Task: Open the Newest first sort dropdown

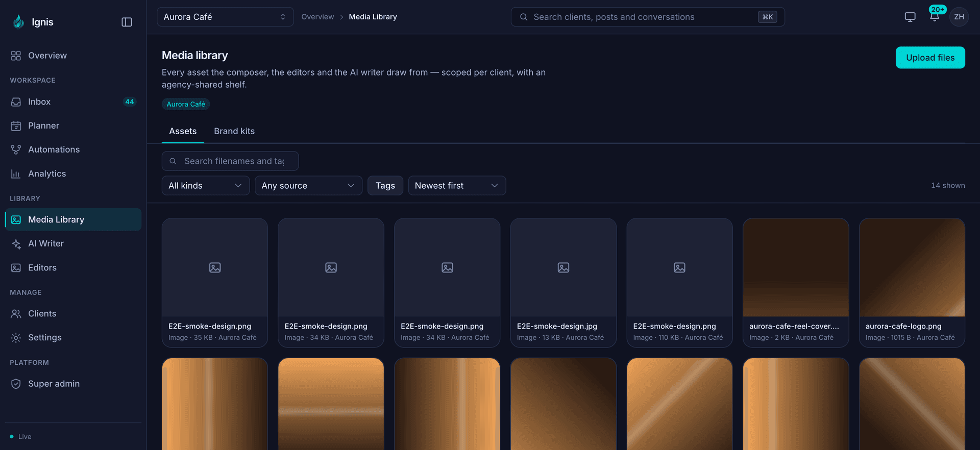Action: pyautogui.click(x=457, y=186)
